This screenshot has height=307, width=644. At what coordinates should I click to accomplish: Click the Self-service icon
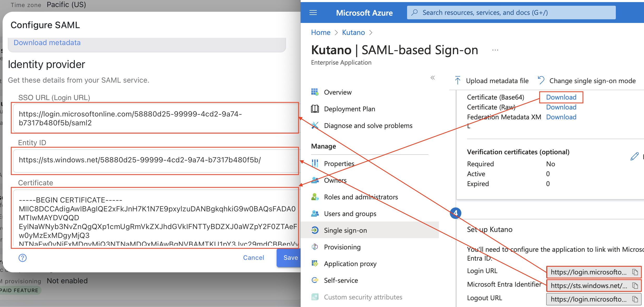point(315,280)
